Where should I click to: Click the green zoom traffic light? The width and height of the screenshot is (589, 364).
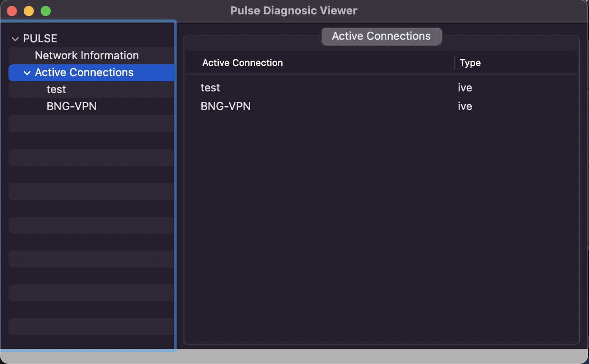click(45, 11)
